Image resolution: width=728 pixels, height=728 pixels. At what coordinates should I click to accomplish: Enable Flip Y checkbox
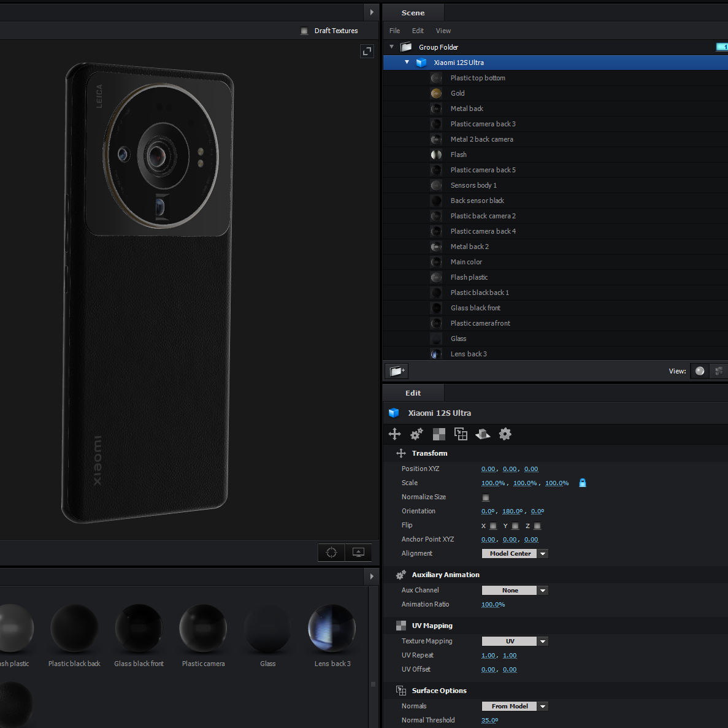tap(515, 526)
